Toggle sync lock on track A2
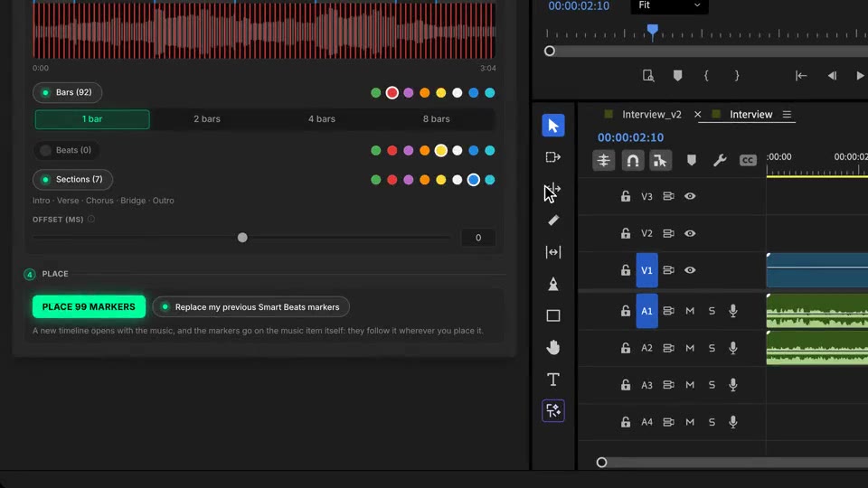The image size is (868, 488). click(668, 348)
